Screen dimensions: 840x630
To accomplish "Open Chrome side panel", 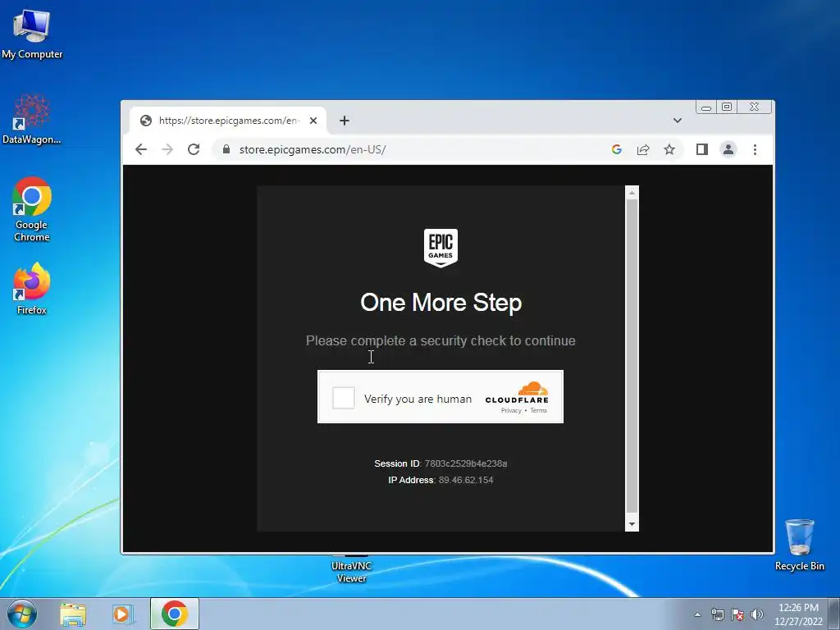I will [x=702, y=149].
